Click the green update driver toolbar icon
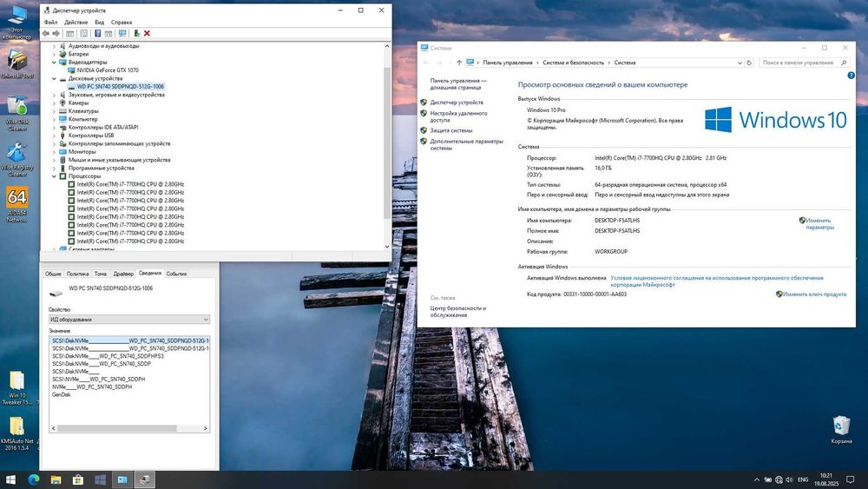 (x=137, y=34)
